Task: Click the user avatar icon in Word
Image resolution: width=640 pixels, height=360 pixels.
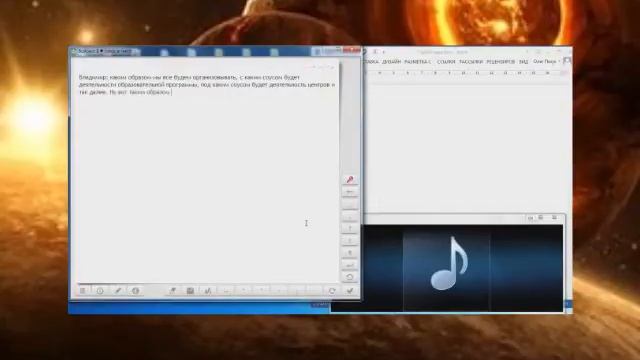Action: click(x=567, y=61)
